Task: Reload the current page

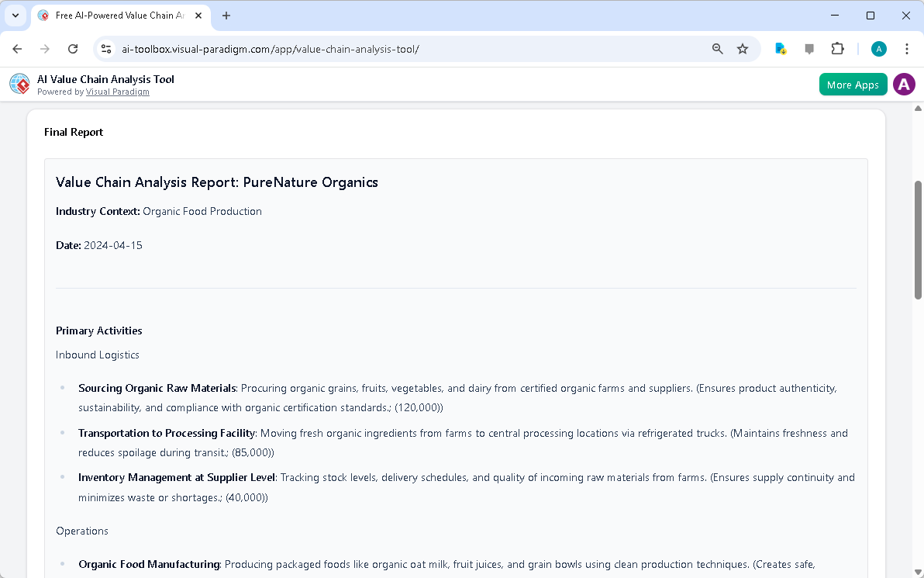Action: click(x=73, y=48)
